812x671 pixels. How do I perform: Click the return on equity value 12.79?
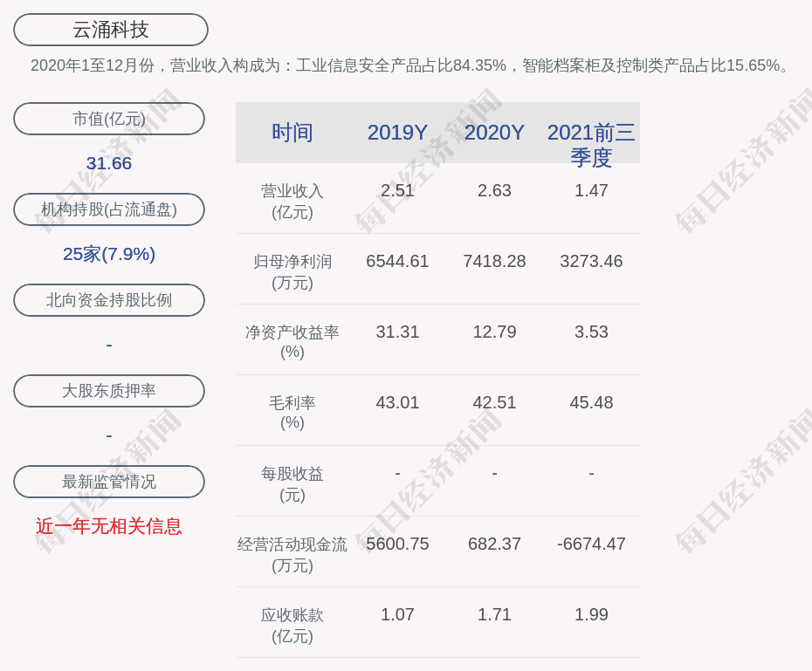[494, 332]
